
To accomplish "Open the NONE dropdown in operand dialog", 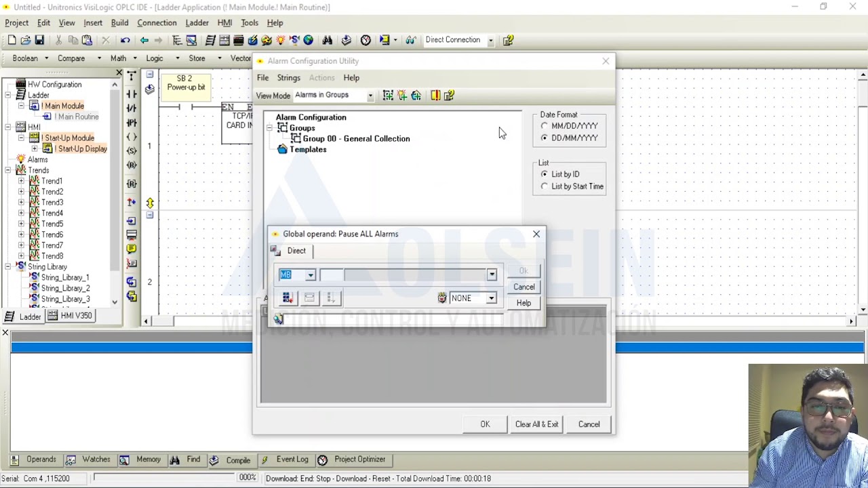I will pyautogui.click(x=491, y=298).
